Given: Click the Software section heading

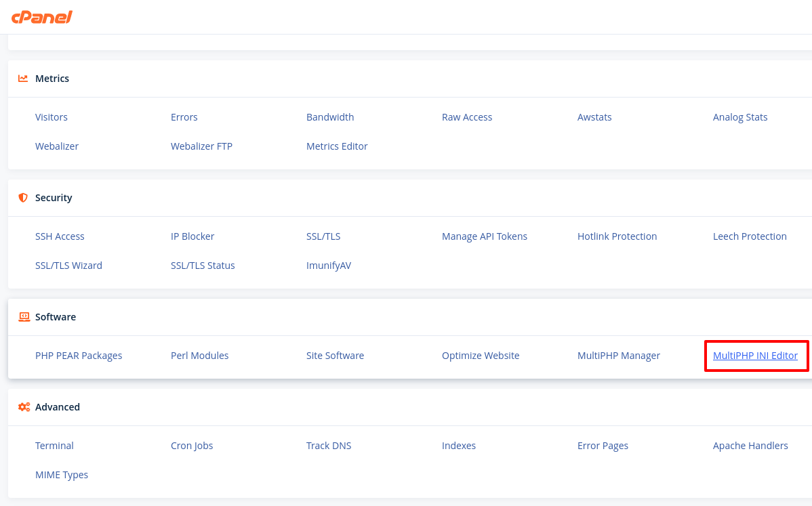Looking at the screenshot, I should point(56,317).
